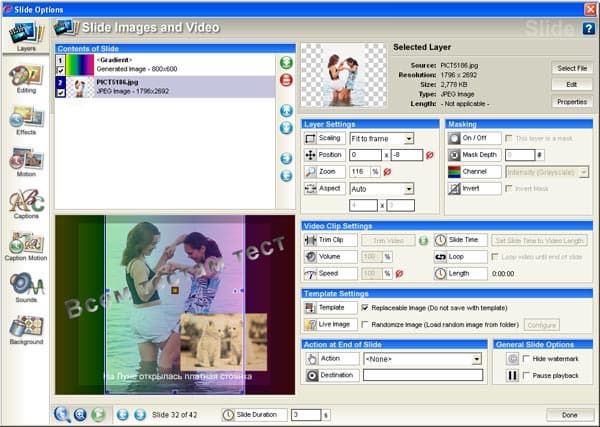Open the Caption Motion section
Screen dimensions: 600x427
coord(26,246)
